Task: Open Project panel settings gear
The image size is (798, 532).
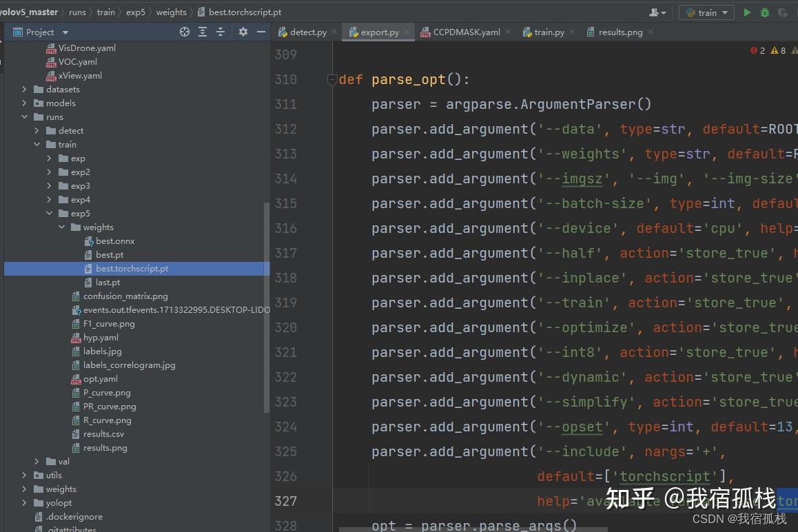Action: pos(243,32)
